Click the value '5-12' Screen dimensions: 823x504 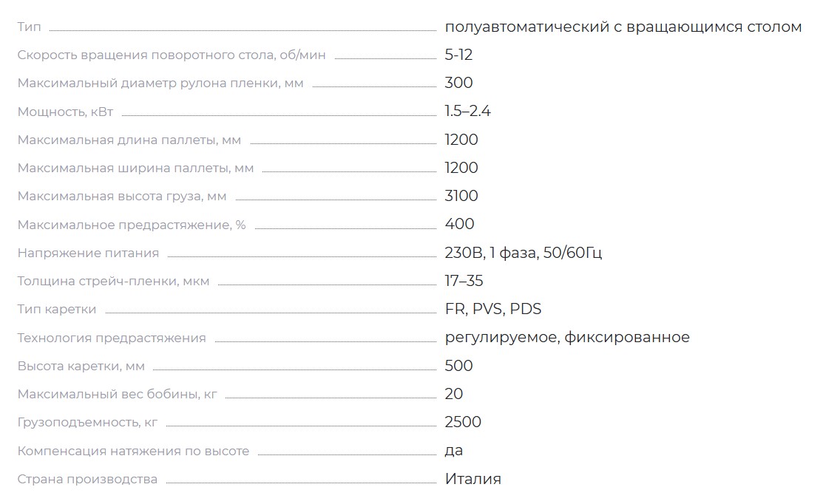[458, 55]
